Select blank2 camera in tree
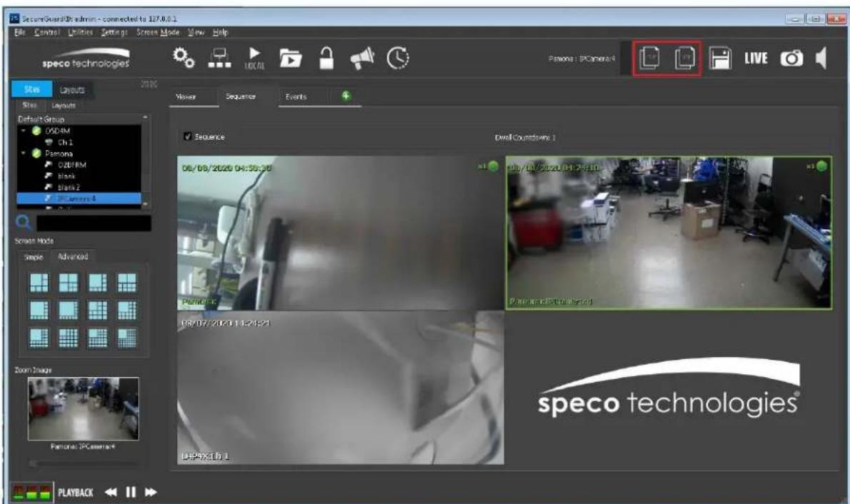Image resolution: width=850 pixels, height=504 pixels. tap(69, 188)
